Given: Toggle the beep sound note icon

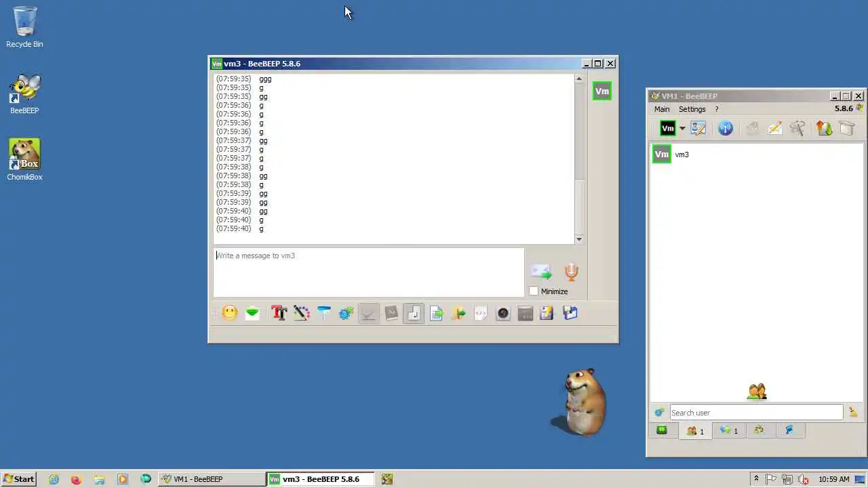Looking at the screenshot, I should coord(414,313).
